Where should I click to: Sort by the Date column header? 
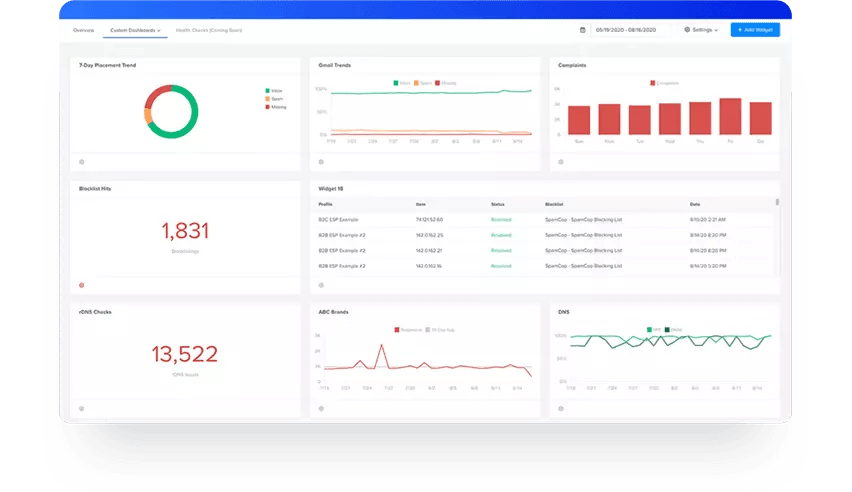[x=695, y=204]
